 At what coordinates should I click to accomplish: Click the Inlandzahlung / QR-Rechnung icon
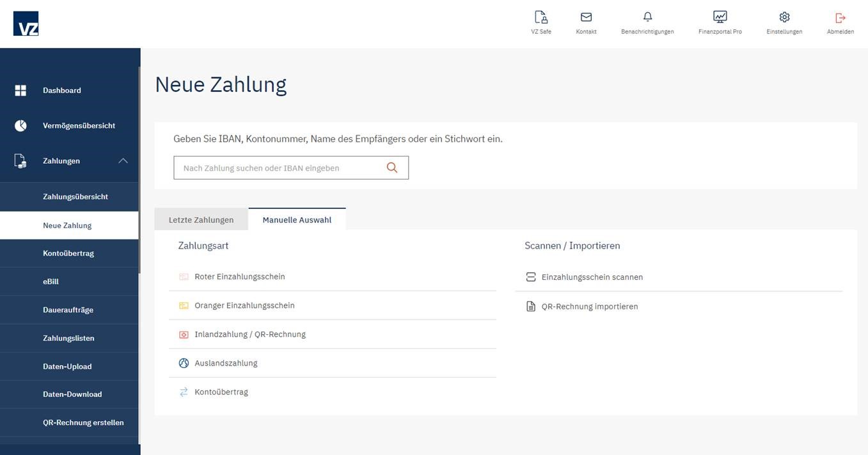click(184, 334)
